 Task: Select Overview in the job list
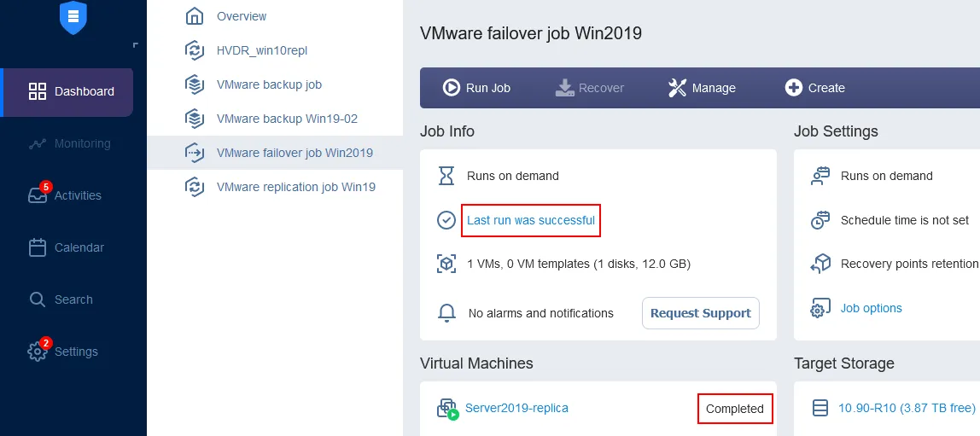241,16
